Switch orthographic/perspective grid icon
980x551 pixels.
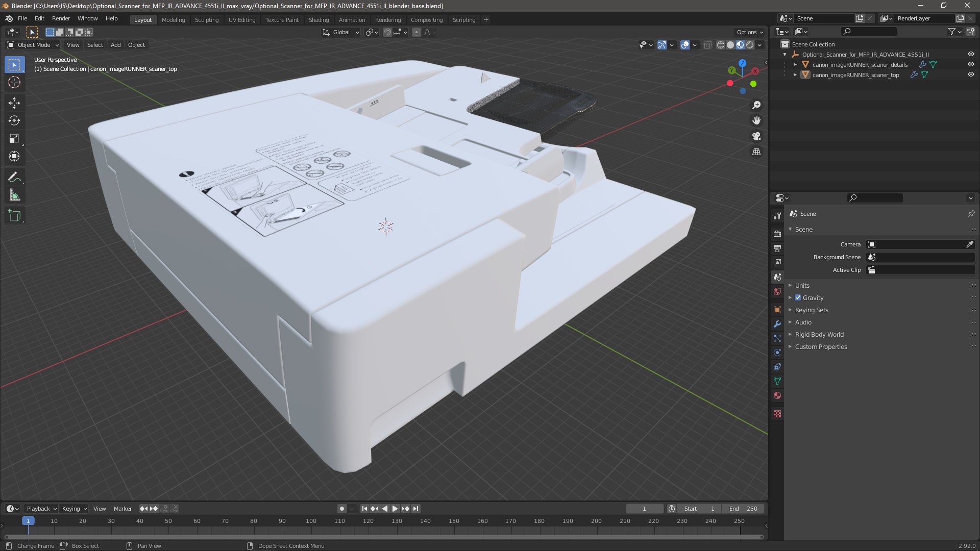point(756,152)
